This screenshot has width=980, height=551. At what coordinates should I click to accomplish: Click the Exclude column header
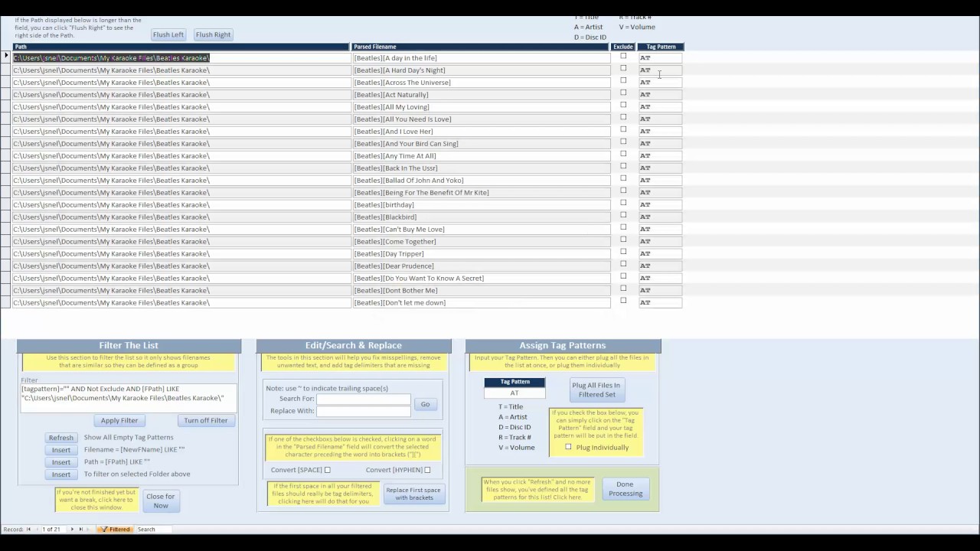[x=623, y=47]
